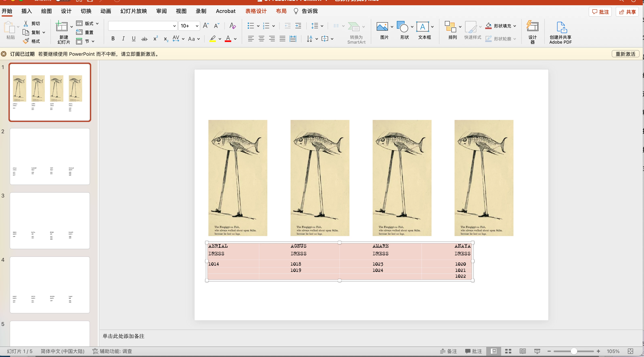
Task: Switch to the Insert tab
Action: pos(26,11)
